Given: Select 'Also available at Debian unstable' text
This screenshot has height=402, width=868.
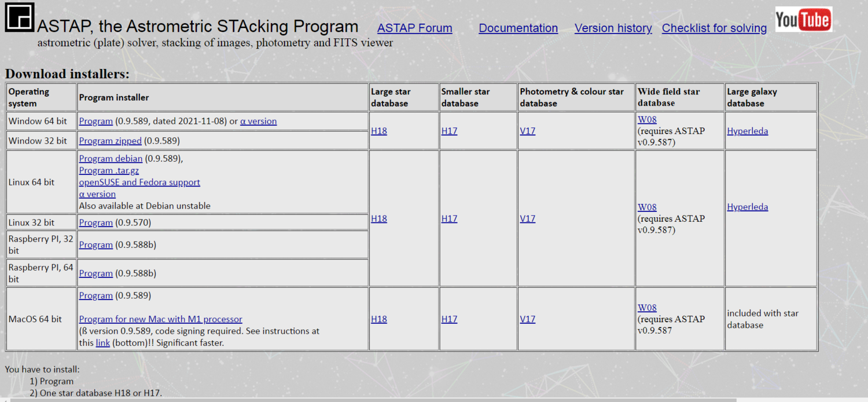Looking at the screenshot, I should [x=145, y=206].
